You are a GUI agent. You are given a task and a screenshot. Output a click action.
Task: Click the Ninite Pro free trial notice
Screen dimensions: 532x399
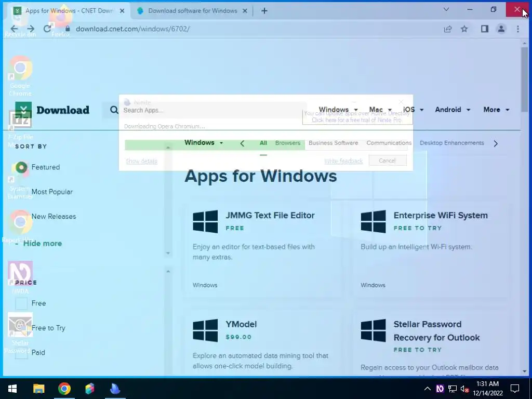pyautogui.click(x=357, y=117)
